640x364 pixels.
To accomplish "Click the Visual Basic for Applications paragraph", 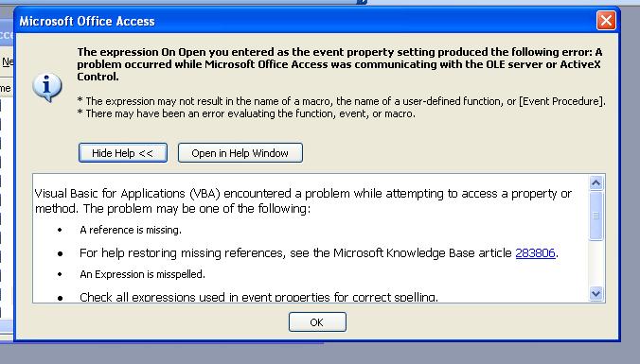I will tap(303, 201).
